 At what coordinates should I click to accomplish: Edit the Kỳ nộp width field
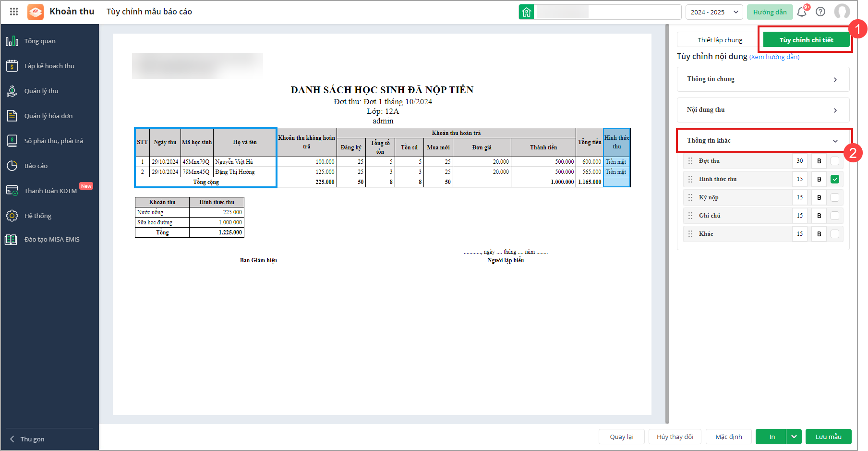[800, 197]
